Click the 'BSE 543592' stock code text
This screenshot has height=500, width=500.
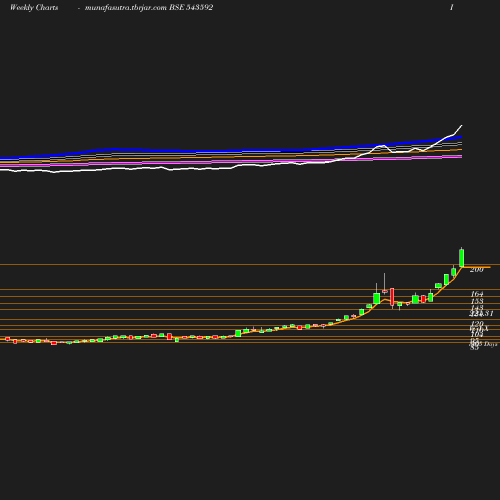191,7
